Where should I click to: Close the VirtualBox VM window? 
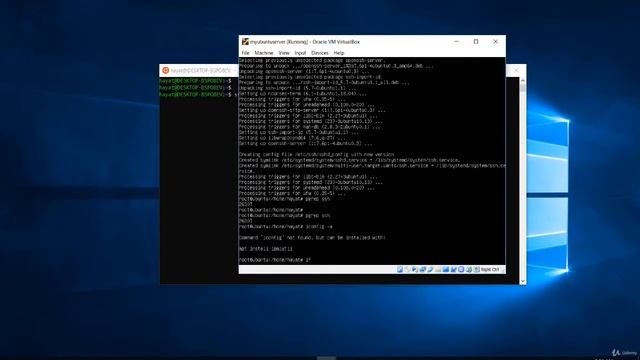tap(496, 42)
